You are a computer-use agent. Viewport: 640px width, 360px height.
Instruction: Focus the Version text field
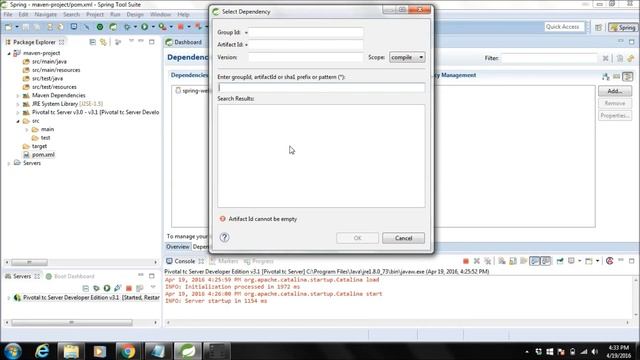pos(306,57)
